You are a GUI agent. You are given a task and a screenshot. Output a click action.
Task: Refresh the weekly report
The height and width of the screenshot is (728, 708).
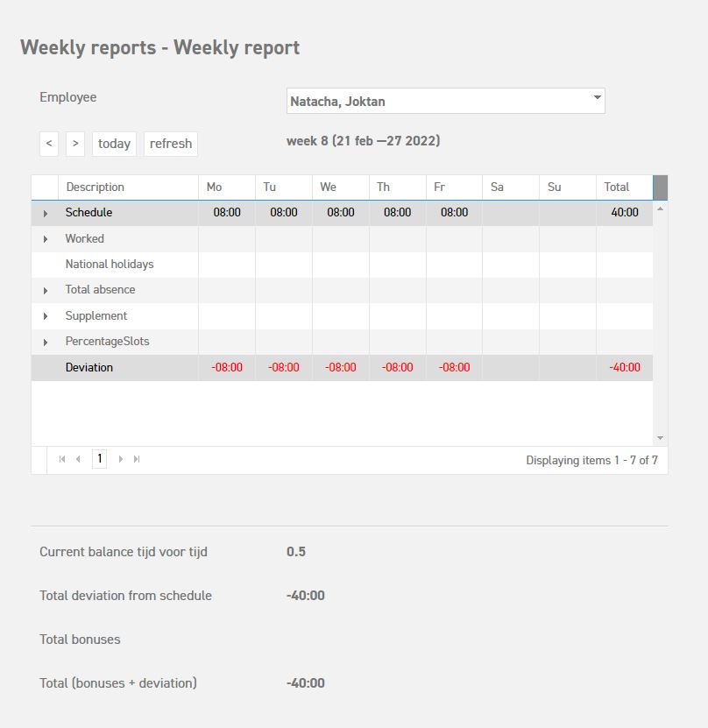pos(171,144)
